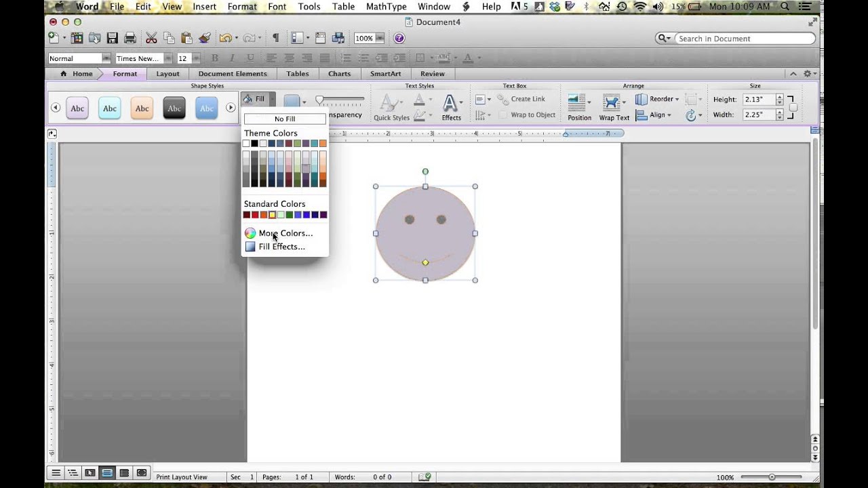Pick the yellow standard color swatch
The image size is (868, 488).
[x=272, y=215]
